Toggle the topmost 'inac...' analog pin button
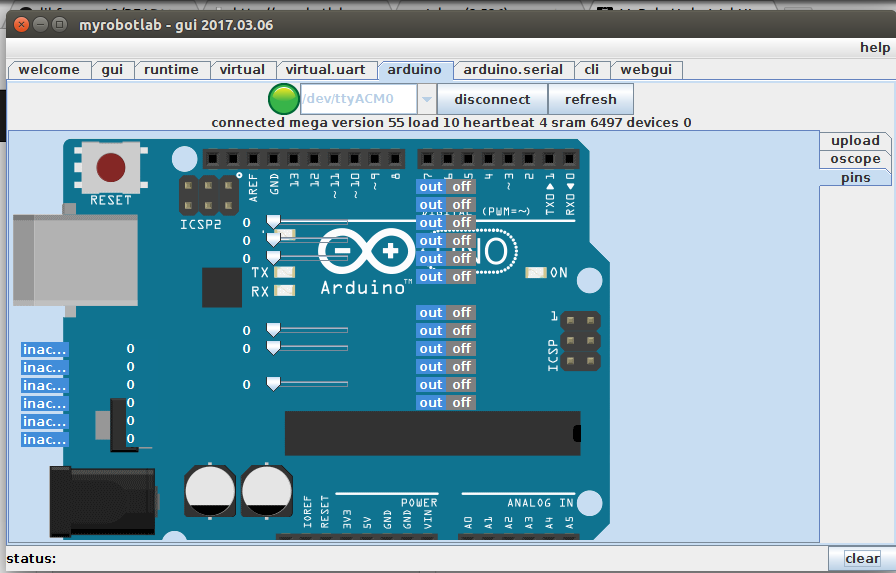896x573 pixels. (x=45, y=349)
